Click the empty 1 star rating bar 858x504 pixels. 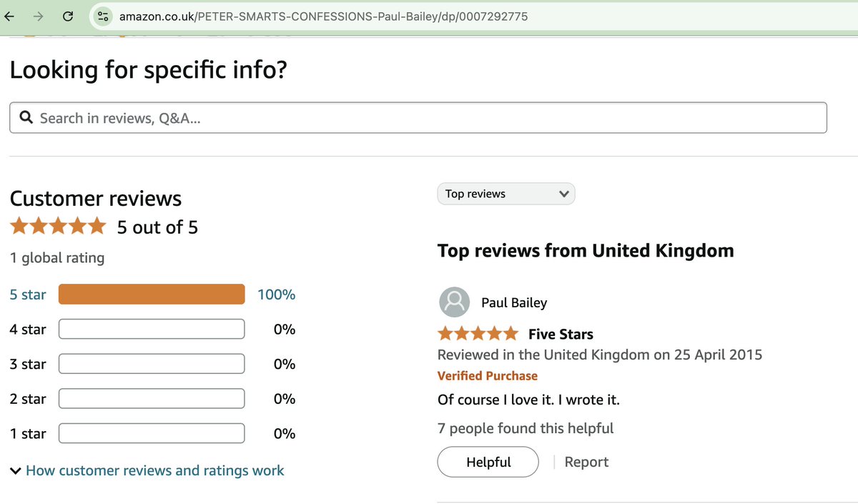pos(152,433)
